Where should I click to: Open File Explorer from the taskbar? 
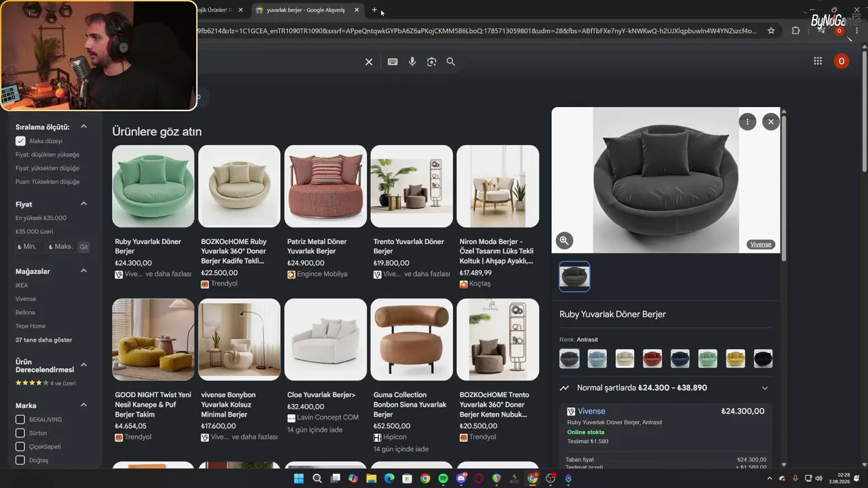point(371,479)
